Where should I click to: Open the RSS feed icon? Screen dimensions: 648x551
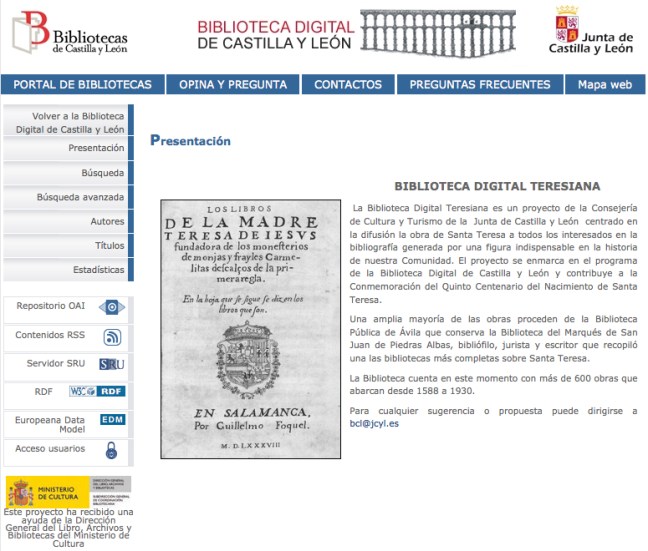tap(112, 336)
